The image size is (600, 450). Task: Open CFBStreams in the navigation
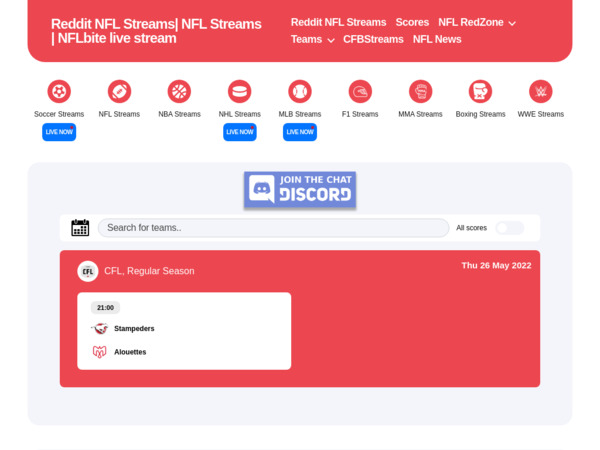pyautogui.click(x=373, y=39)
